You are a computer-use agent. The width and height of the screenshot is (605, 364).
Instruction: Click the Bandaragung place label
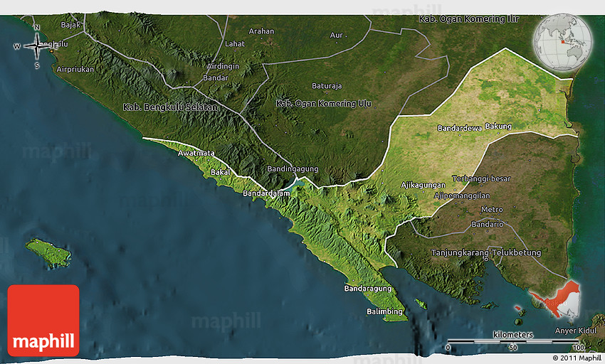coord(367,289)
